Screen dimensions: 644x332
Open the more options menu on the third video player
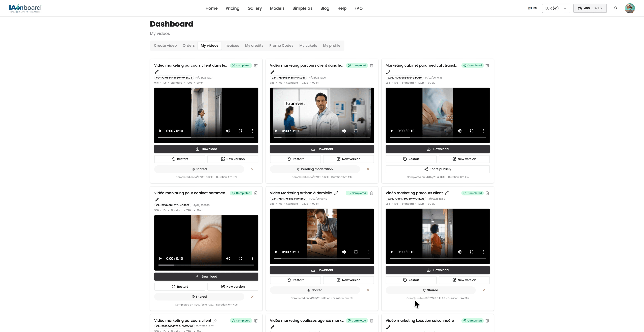tap(484, 131)
